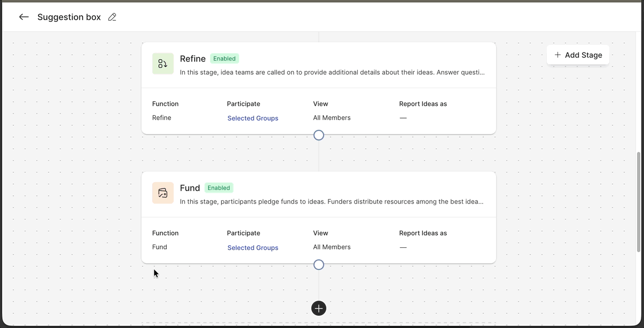Click the green Refine stage icon
Image resolution: width=644 pixels, height=328 pixels.
(163, 64)
